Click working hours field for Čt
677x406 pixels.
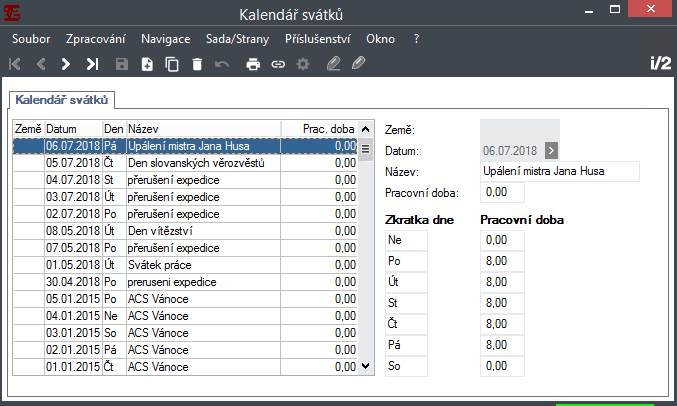(502, 324)
